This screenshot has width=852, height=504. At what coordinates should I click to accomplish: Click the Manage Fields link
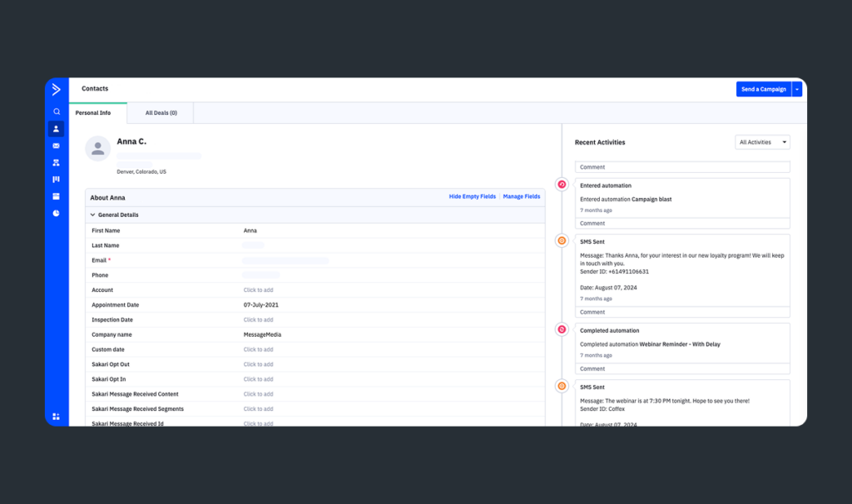522,196
